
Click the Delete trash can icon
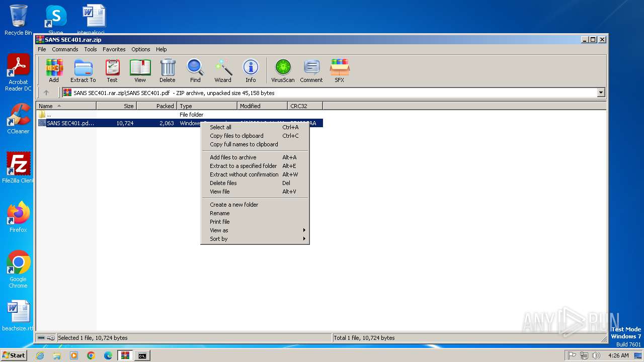[168, 70]
